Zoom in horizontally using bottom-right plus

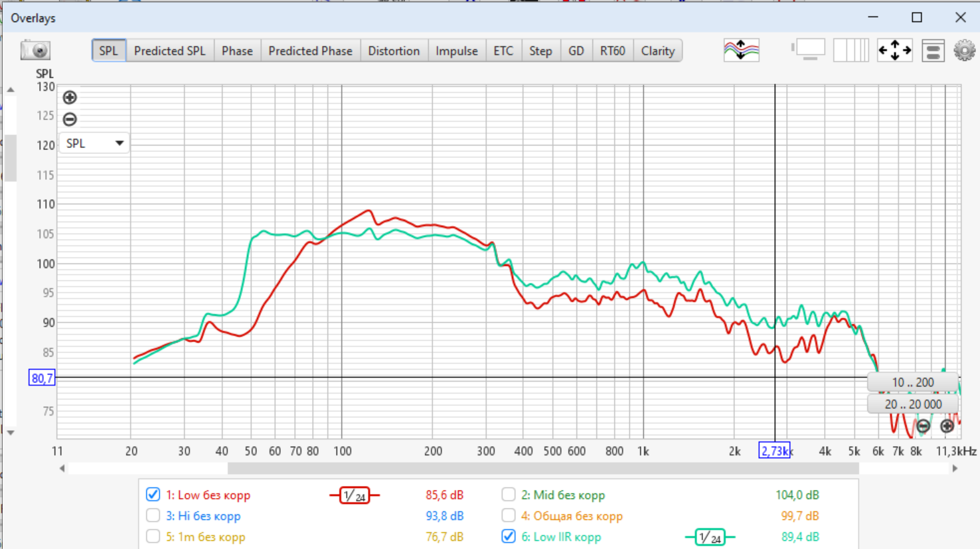click(947, 426)
